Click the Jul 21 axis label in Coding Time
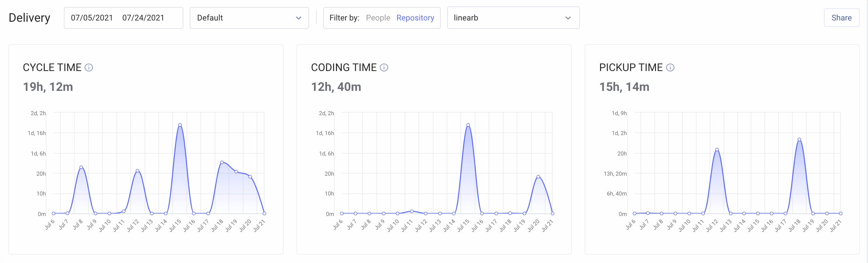Screen dimensions: 868x263 (x=547, y=226)
